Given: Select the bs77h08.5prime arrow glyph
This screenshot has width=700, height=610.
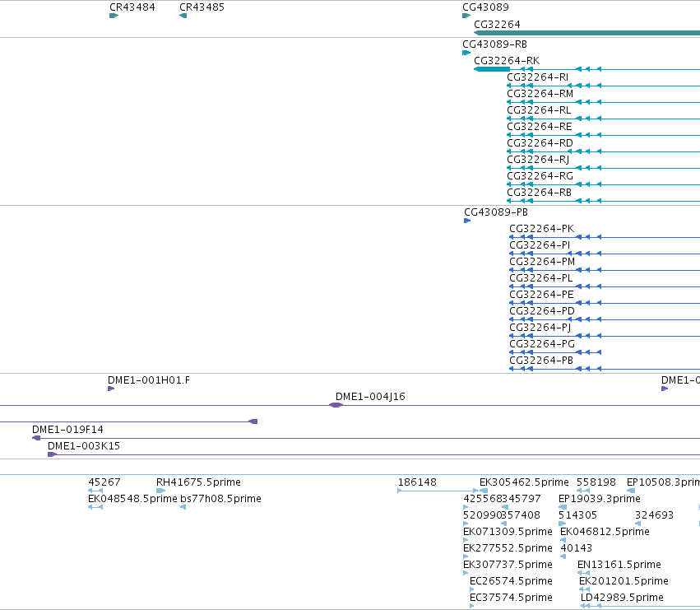Looking at the screenshot, I should coord(183,507).
